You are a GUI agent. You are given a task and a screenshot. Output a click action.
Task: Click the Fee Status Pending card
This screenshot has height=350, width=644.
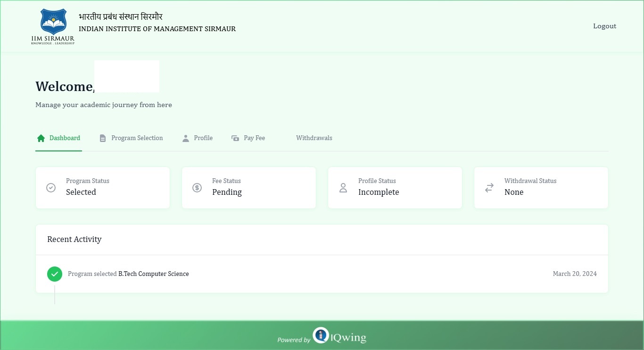pyautogui.click(x=249, y=187)
